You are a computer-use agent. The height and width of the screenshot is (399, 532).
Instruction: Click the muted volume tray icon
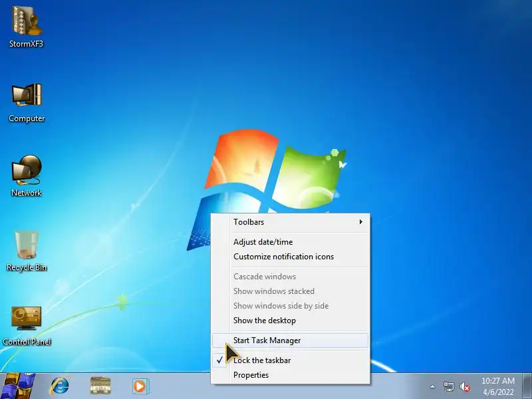click(465, 387)
